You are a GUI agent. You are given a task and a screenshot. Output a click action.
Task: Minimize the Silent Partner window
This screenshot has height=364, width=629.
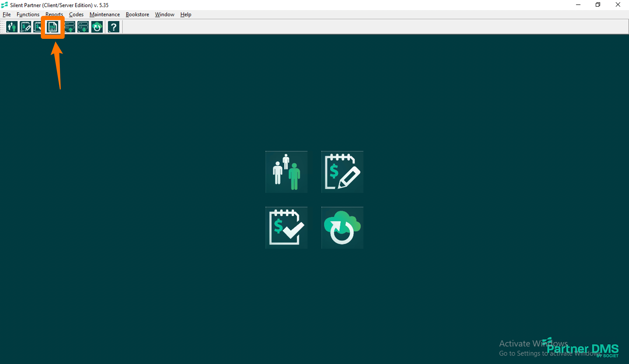578,5
